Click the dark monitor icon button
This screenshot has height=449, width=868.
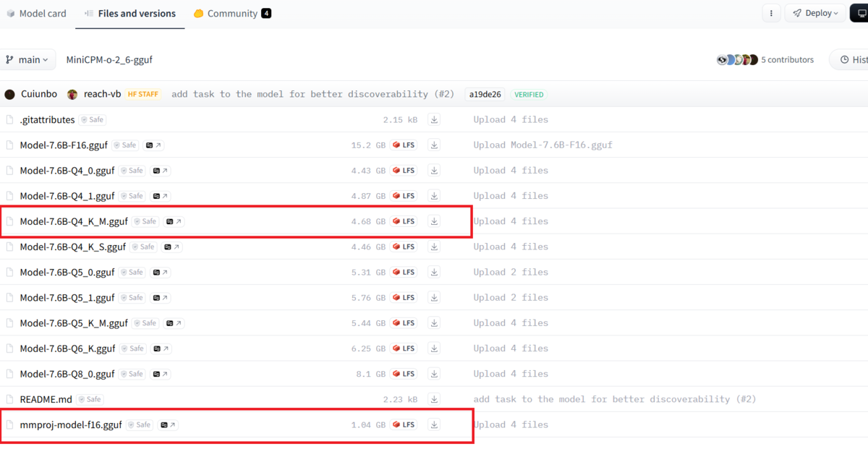pos(859,13)
